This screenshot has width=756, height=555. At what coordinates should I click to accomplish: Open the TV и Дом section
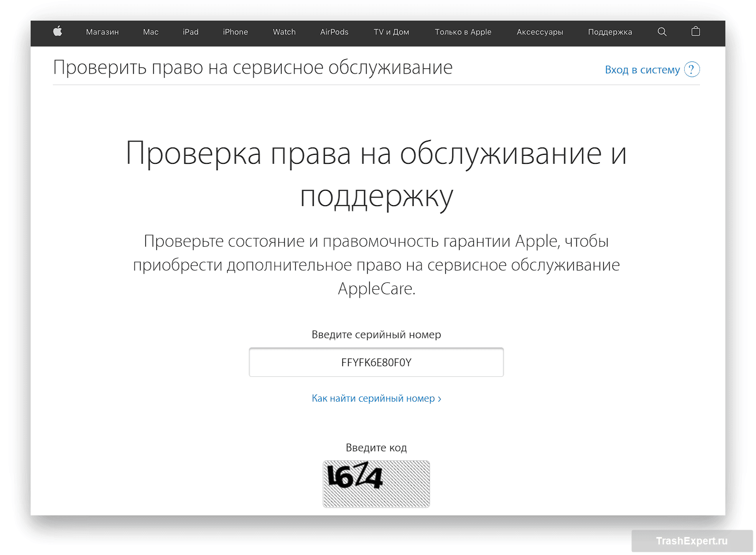click(391, 32)
